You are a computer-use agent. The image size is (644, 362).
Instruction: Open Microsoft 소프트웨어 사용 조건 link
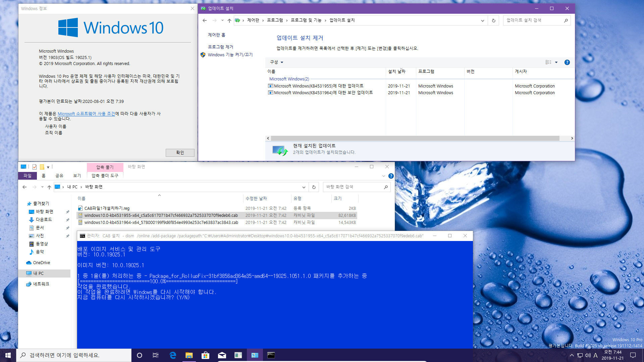[x=86, y=114]
